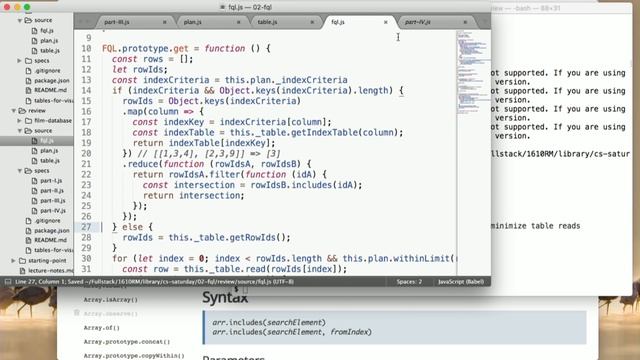Open Array.of() link in browser
Viewport: 640px width, 360px height.
(x=102, y=328)
